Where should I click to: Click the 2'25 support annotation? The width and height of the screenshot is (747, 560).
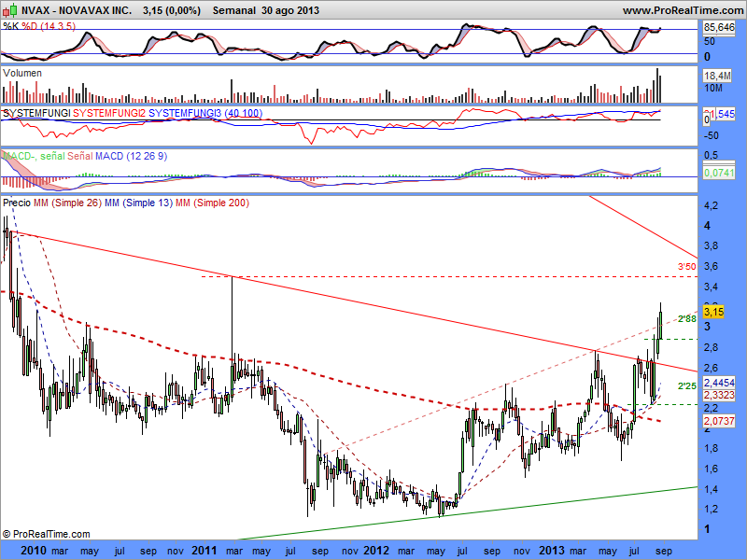(687, 386)
